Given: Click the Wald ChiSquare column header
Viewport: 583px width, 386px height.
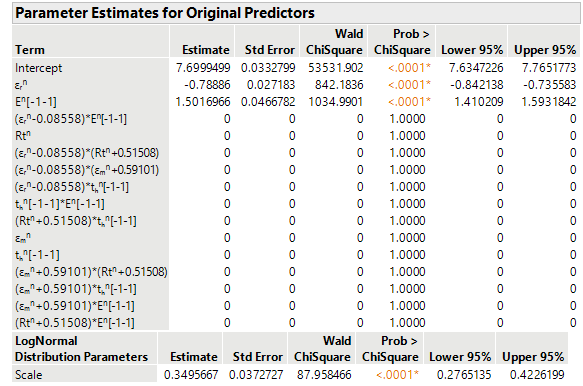Looking at the screenshot, I should point(334,42).
